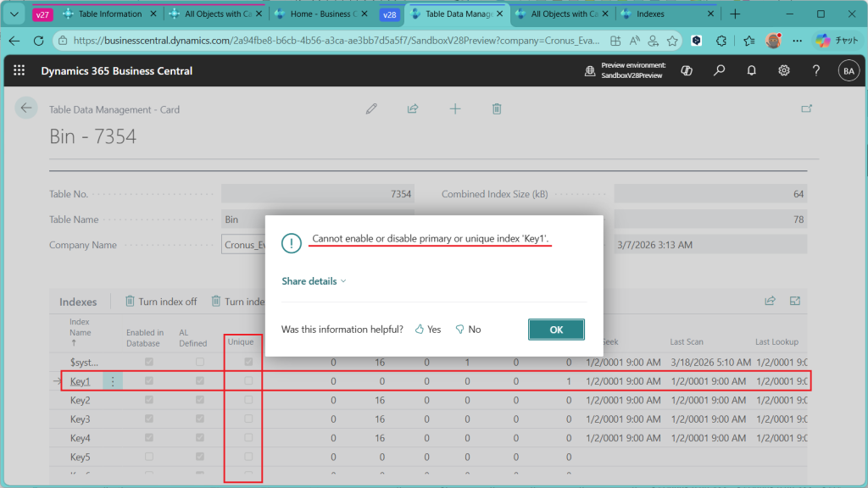
Task: Open the search magnifier in header
Action: point(719,71)
